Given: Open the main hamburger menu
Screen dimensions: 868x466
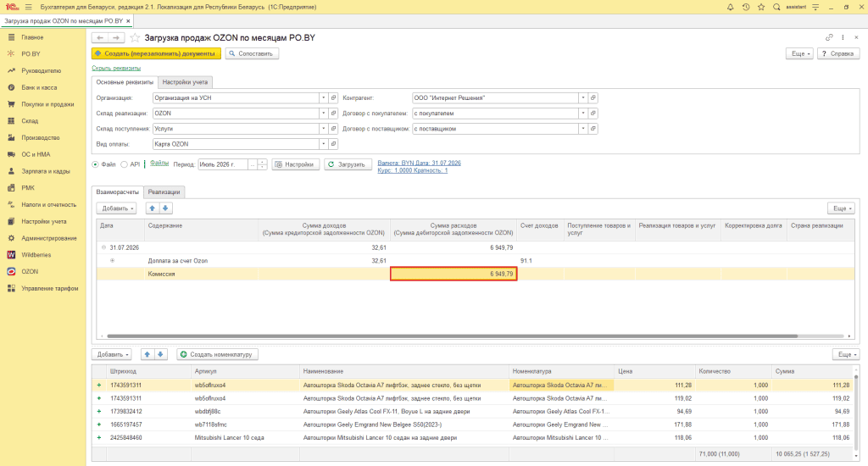Looking at the screenshot, I should 28,7.
